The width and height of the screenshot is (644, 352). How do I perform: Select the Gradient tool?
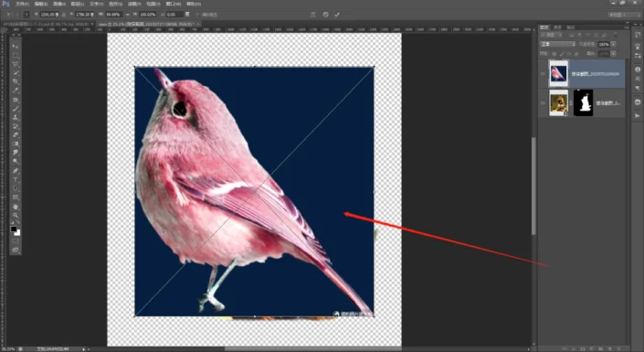[16, 144]
